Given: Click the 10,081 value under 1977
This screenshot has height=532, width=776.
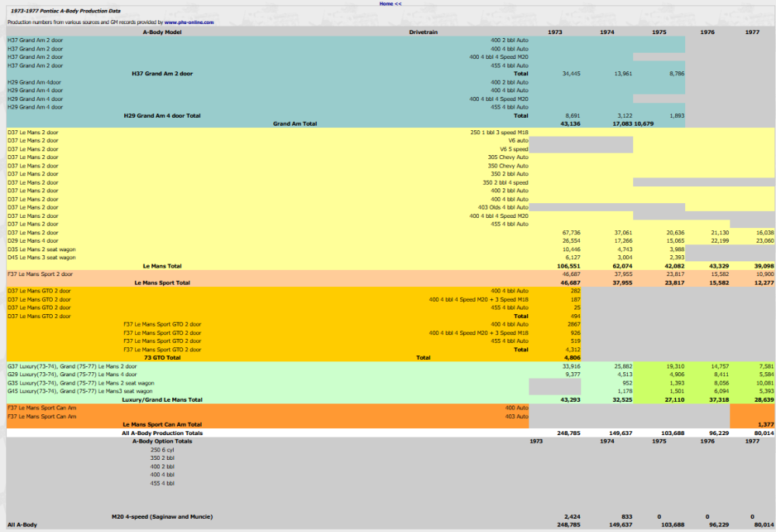Looking at the screenshot, I should pos(765,383).
